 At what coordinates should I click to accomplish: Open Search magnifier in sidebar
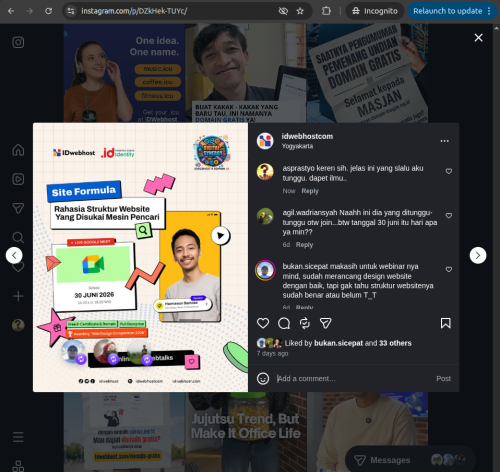[18, 237]
